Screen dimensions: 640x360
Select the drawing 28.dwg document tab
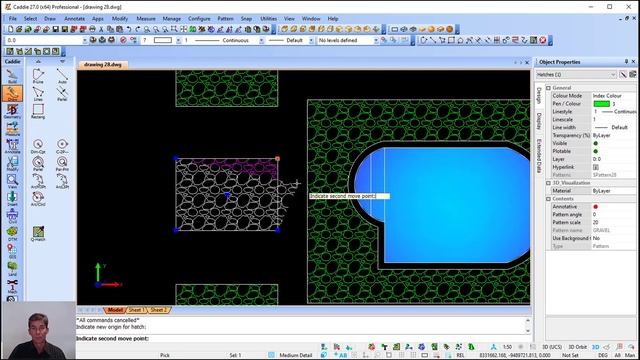pyautogui.click(x=103, y=64)
